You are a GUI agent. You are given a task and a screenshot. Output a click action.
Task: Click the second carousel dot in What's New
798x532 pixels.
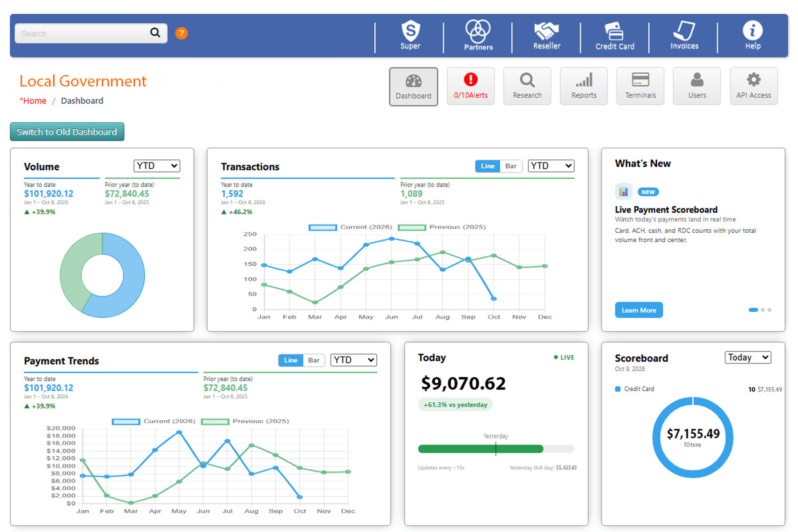click(x=763, y=310)
